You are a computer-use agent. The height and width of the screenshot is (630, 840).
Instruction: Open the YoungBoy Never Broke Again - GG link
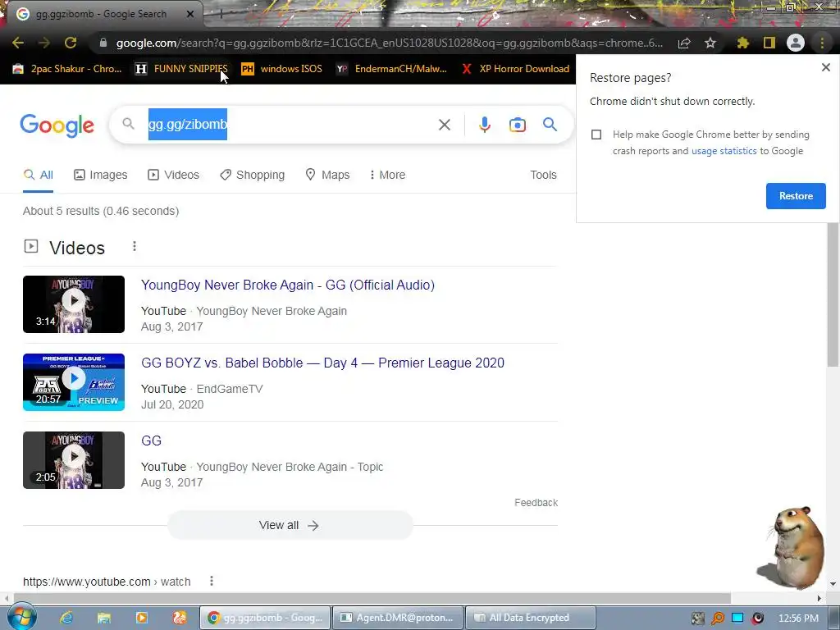[288, 285]
